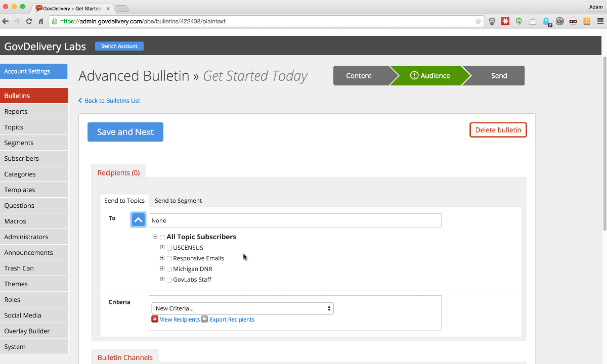Reload the page in the browser

(x=29, y=21)
